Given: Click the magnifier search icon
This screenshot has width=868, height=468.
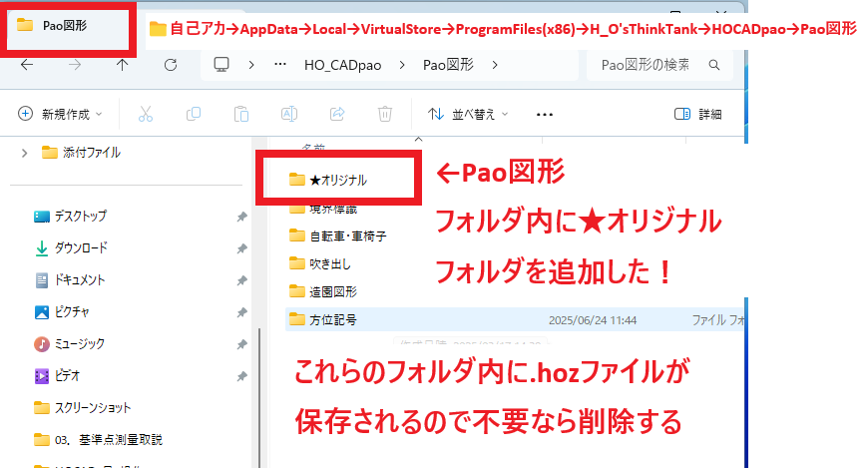Looking at the screenshot, I should (714, 65).
